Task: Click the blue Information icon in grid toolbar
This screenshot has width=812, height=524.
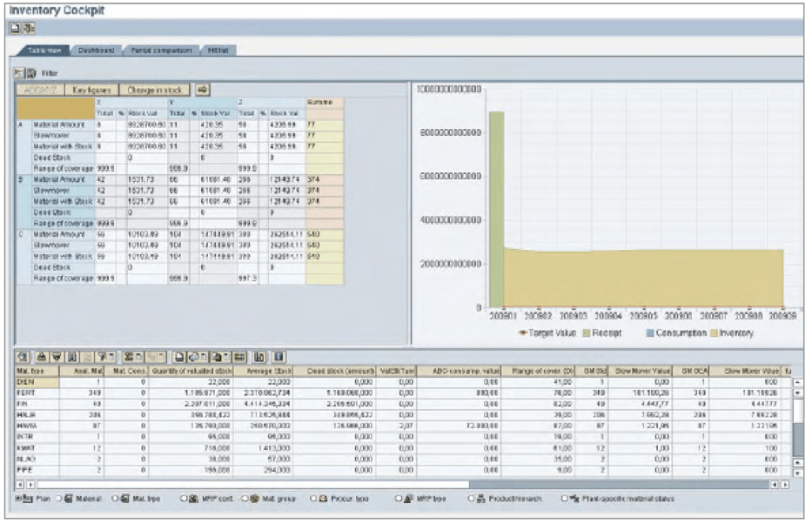Action: point(278,357)
